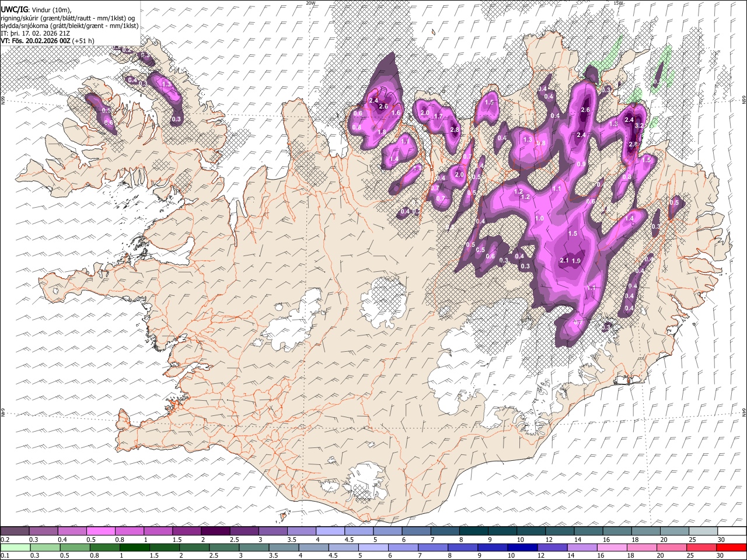
Task: Click the '20W' longitude label
Action: [x=310, y=3]
